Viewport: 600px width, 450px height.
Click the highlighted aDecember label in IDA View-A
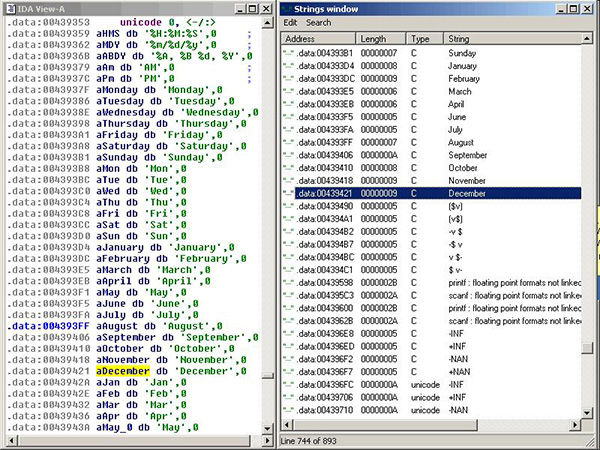[x=123, y=371]
